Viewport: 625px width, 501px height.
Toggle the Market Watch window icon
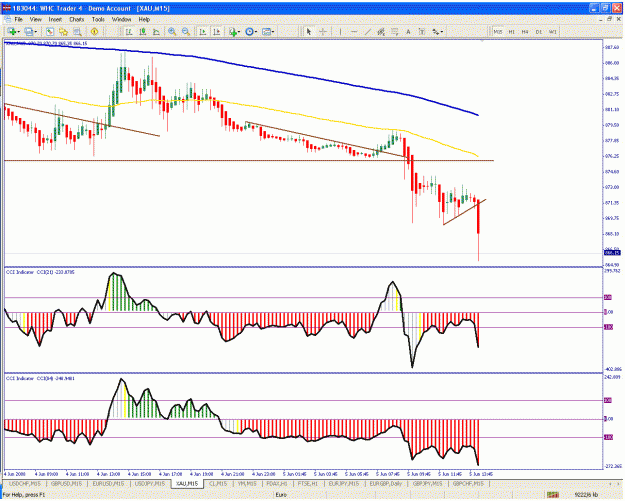50,31
